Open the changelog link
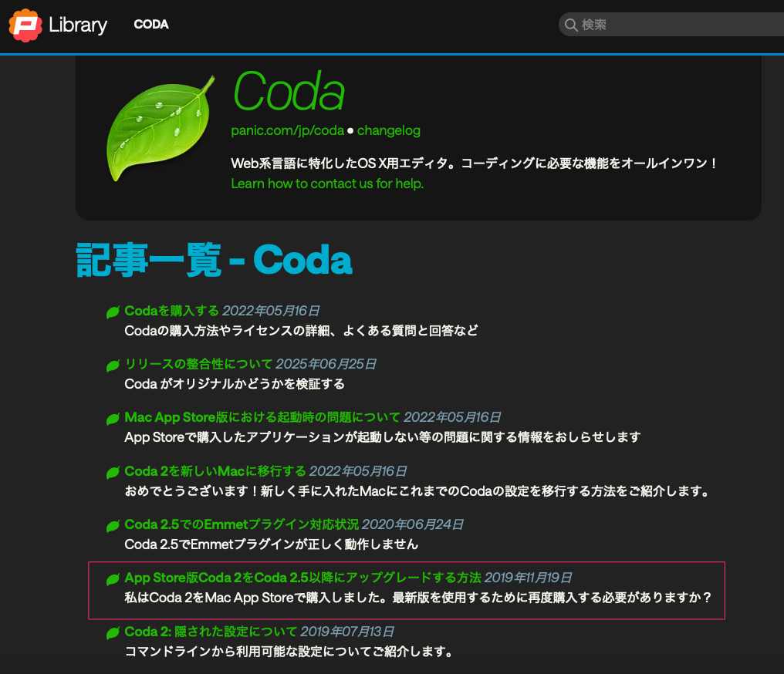This screenshot has width=784, height=674. tap(388, 130)
